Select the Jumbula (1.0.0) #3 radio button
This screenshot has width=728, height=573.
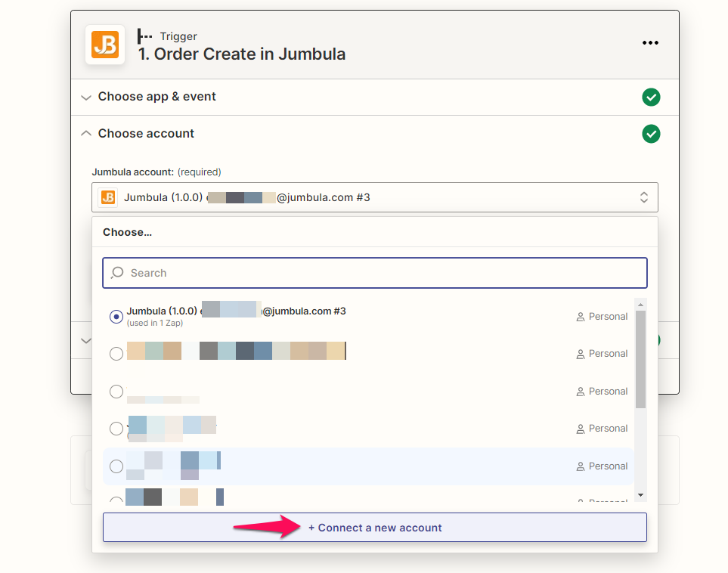[116, 317]
